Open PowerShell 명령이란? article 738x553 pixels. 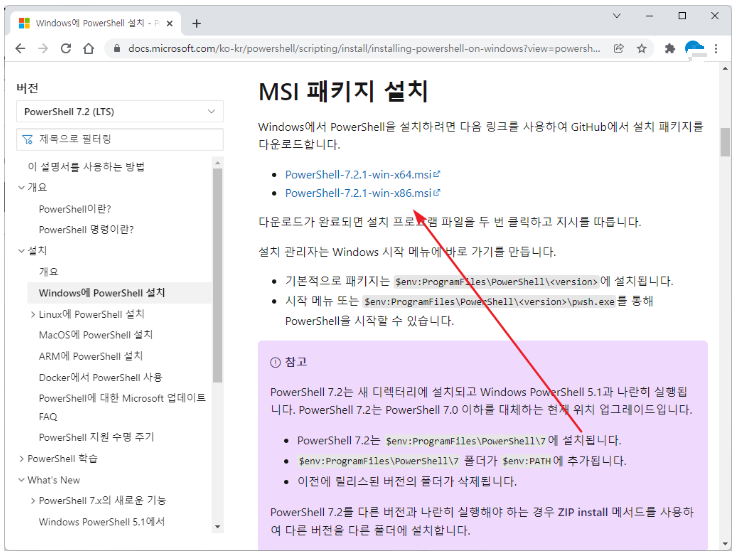[x=86, y=230]
